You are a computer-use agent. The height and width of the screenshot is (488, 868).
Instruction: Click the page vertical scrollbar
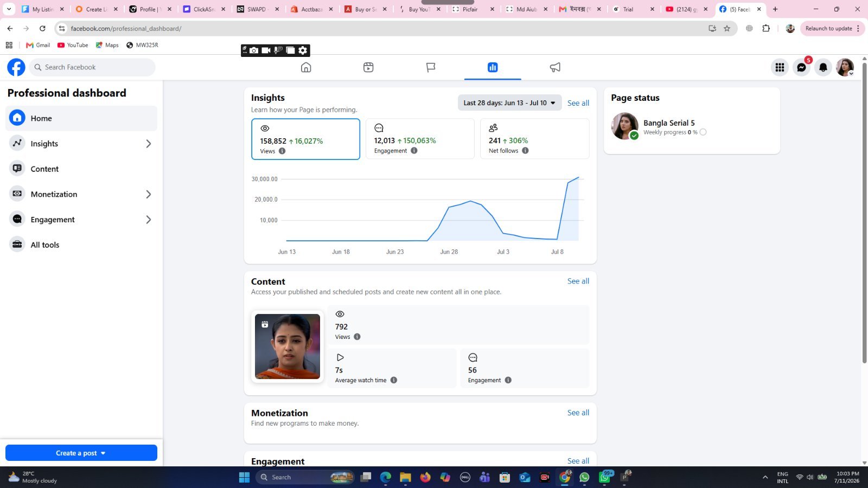864,213
